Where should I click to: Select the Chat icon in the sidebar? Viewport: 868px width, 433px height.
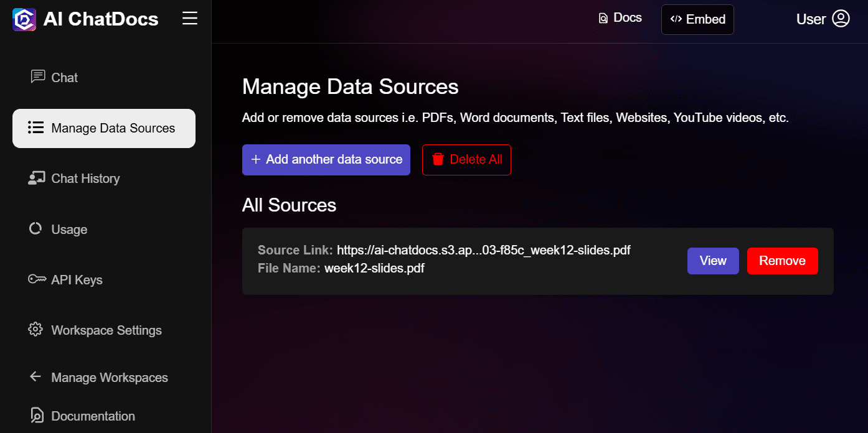(37, 77)
